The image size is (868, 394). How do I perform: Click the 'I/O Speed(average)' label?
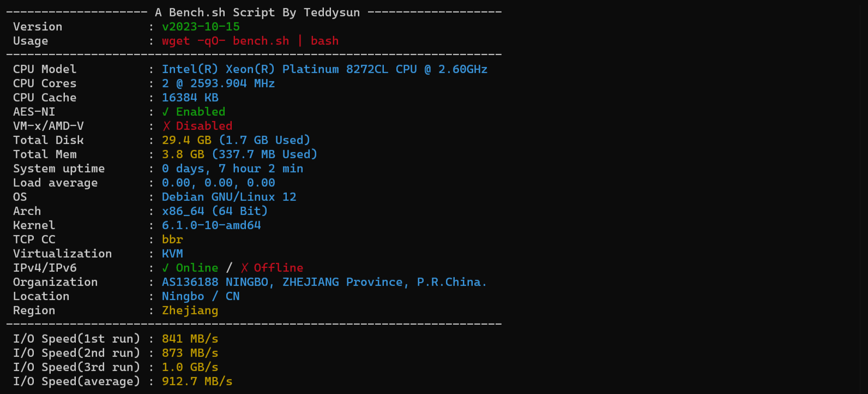coord(77,381)
